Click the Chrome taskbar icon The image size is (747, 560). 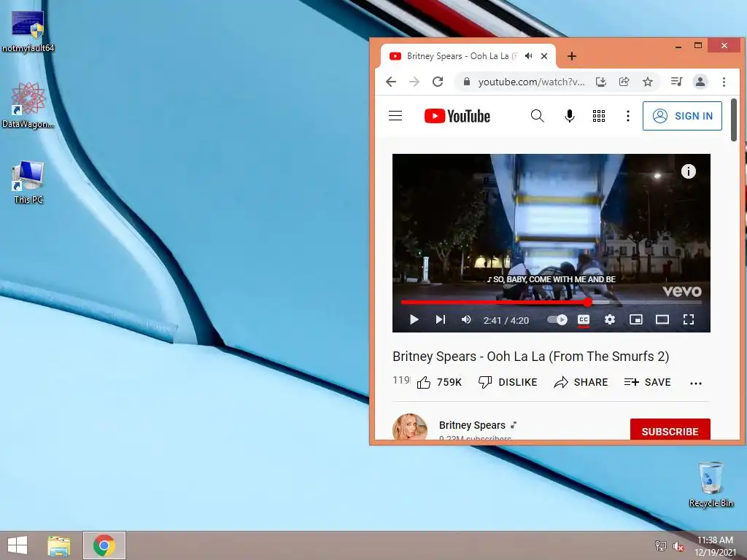tap(104, 545)
